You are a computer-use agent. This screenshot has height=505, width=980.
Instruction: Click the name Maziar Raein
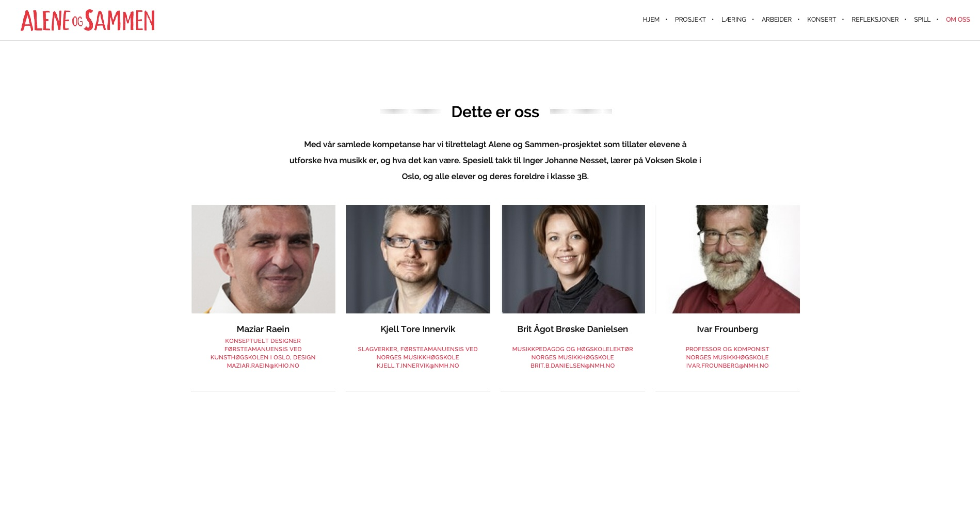[263, 329]
